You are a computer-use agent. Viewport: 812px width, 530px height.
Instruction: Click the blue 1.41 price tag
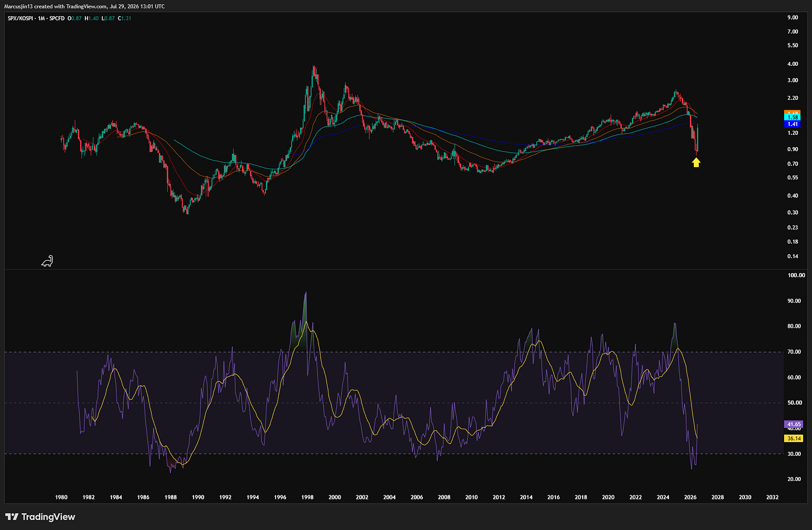click(792, 124)
